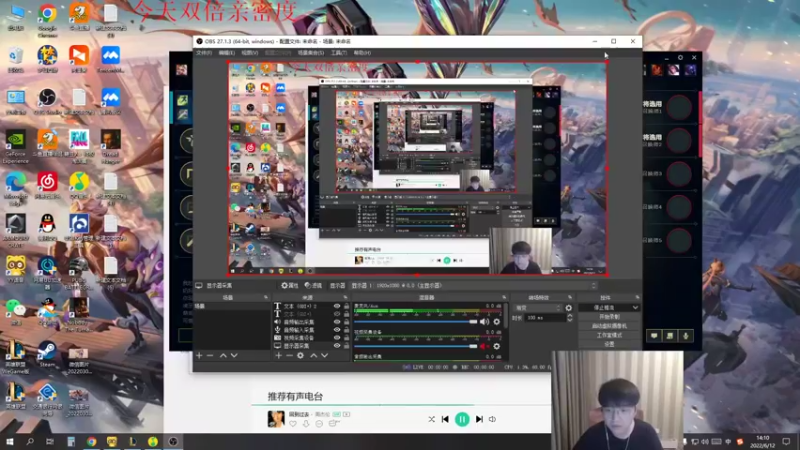Open transition properties gear icon
This screenshot has width=800, height=450.
[x=569, y=308]
